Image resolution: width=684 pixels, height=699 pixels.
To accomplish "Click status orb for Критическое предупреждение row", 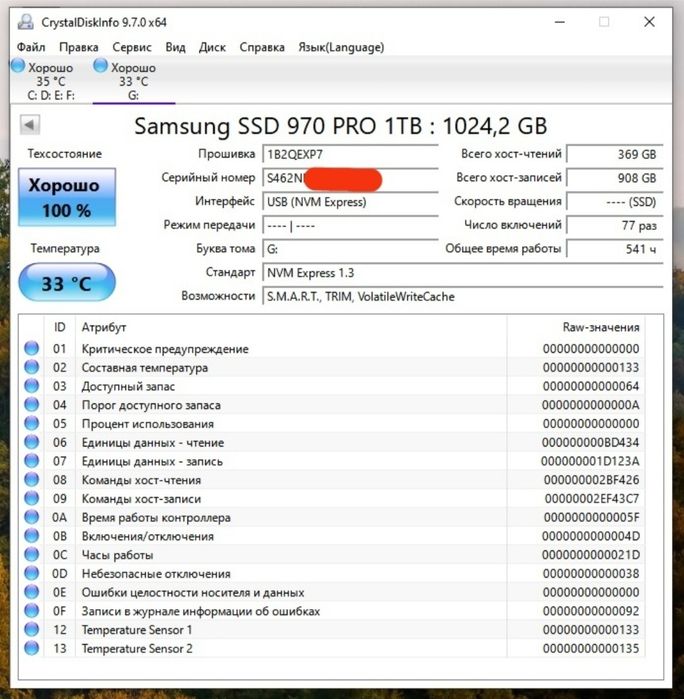I will click(32, 348).
